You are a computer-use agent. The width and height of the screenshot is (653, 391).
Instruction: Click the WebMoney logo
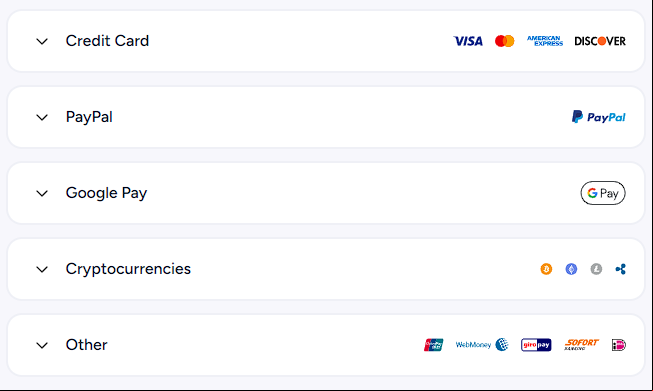click(482, 345)
